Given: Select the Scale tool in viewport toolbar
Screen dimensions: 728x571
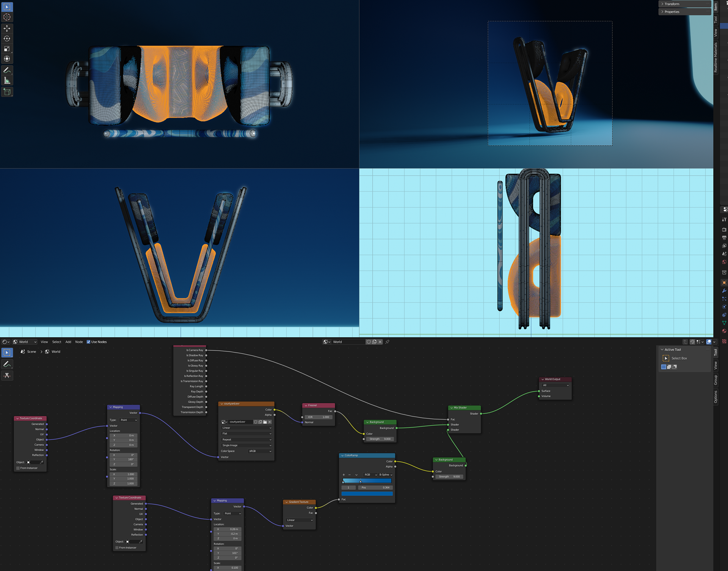Looking at the screenshot, I should [7, 49].
